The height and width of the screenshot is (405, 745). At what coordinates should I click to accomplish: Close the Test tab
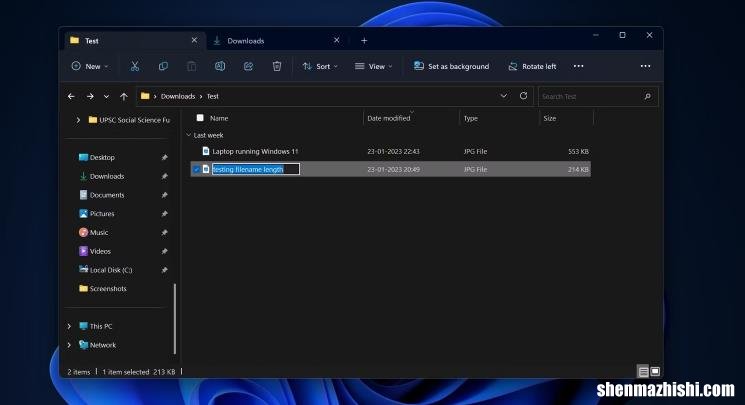coord(194,40)
